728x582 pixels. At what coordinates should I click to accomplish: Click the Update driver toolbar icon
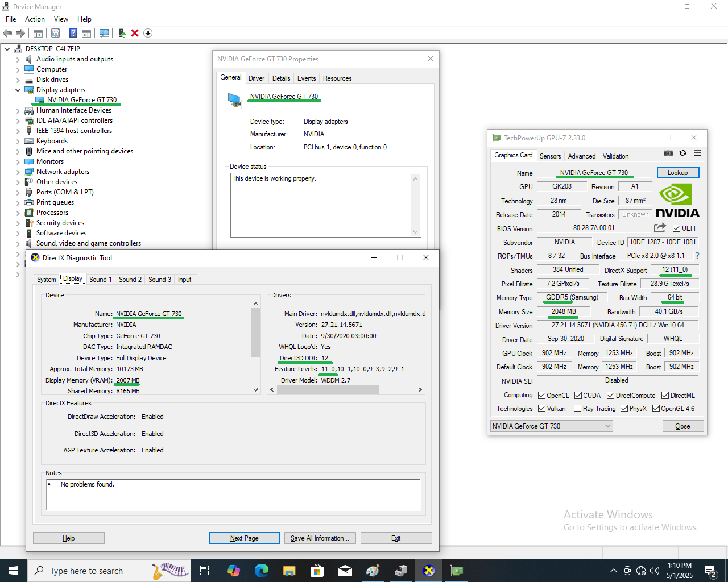click(122, 33)
